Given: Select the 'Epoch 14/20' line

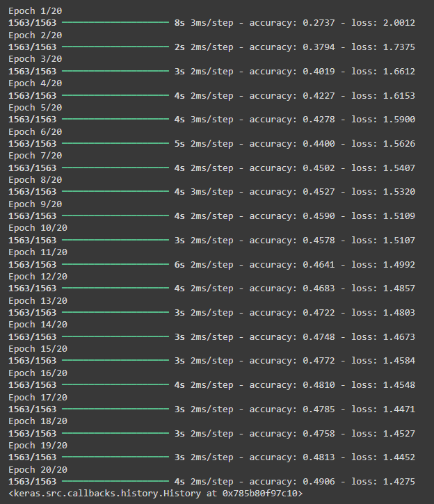Looking at the screenshot, I should click(38, 325).
